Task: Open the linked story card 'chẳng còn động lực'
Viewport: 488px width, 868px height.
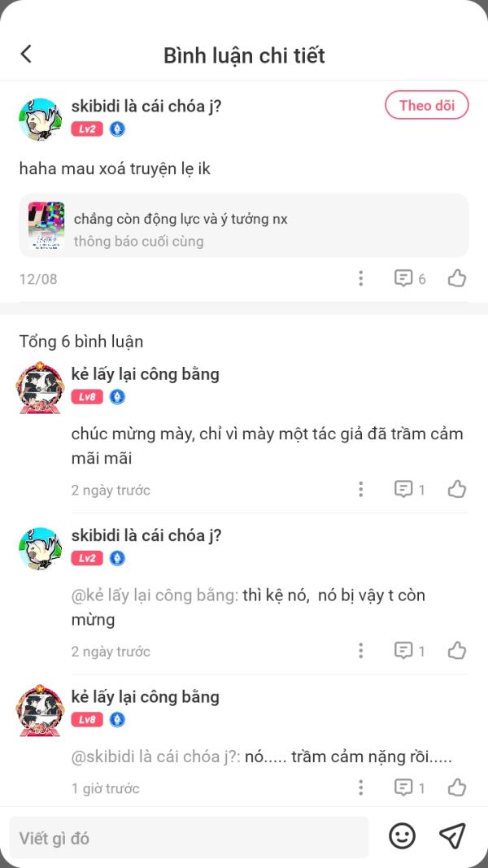Action: pos(244,226)
